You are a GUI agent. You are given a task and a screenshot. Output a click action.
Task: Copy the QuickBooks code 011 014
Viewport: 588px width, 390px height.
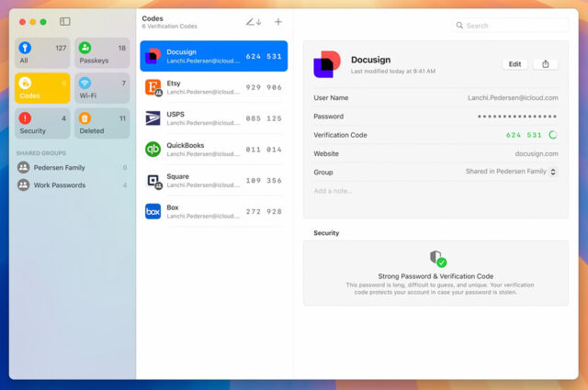(x=264, y=150)
